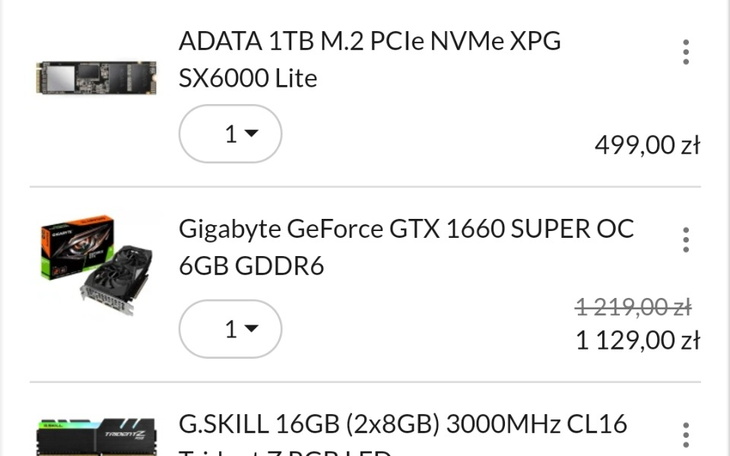Expand quantity dropdown for ADATA SSD
Image resolution: width=730 pixels, height=456 pixels.
click(230, 133)
